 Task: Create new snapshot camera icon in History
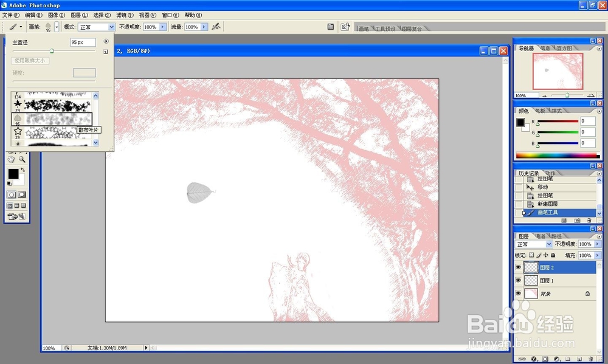click(x=577, y=220)
